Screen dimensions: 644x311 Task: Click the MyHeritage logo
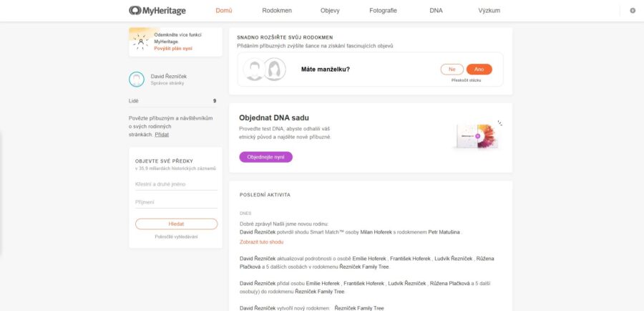157,11
